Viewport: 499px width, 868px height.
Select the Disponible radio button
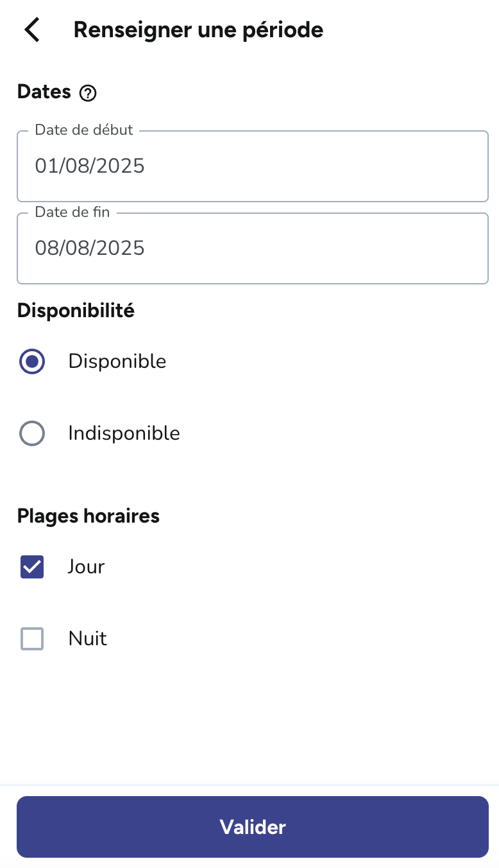[31, 361]
